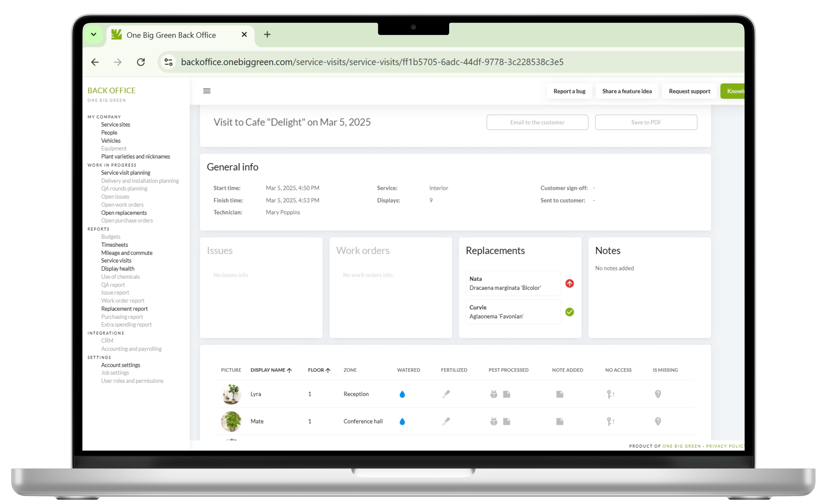
Task: Click the no access key icon for Mate
Action: tap(610, 421)
